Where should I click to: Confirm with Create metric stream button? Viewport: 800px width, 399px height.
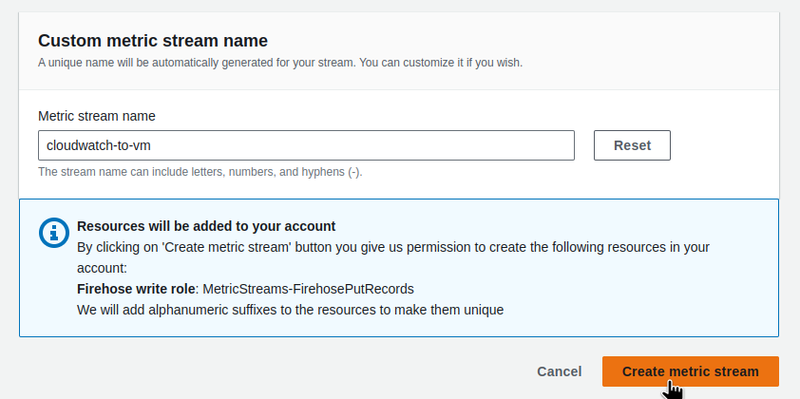(690, 371)
